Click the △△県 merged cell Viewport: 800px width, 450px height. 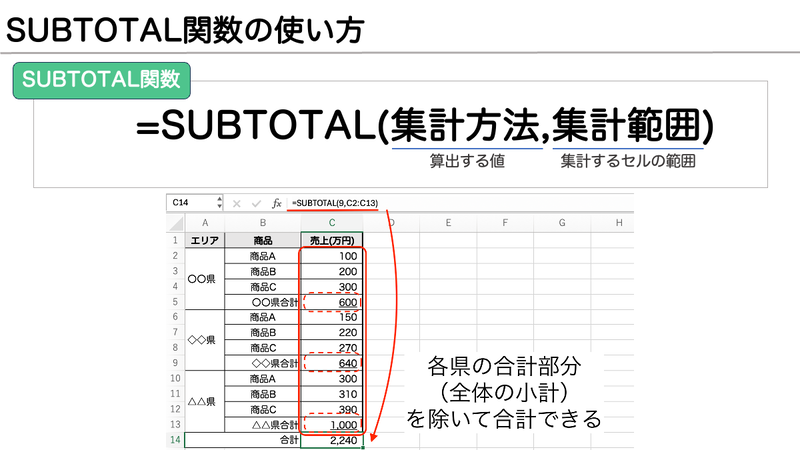(x=205, y=402)
